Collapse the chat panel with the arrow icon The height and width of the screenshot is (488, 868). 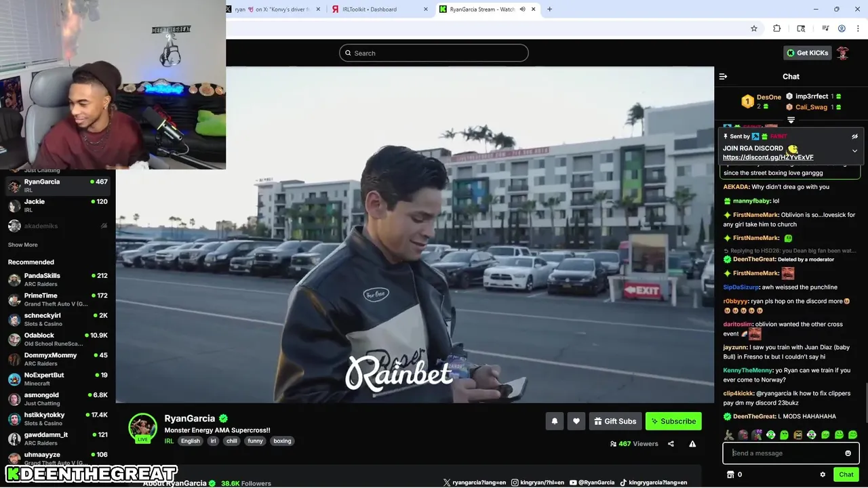coord(723,77)
